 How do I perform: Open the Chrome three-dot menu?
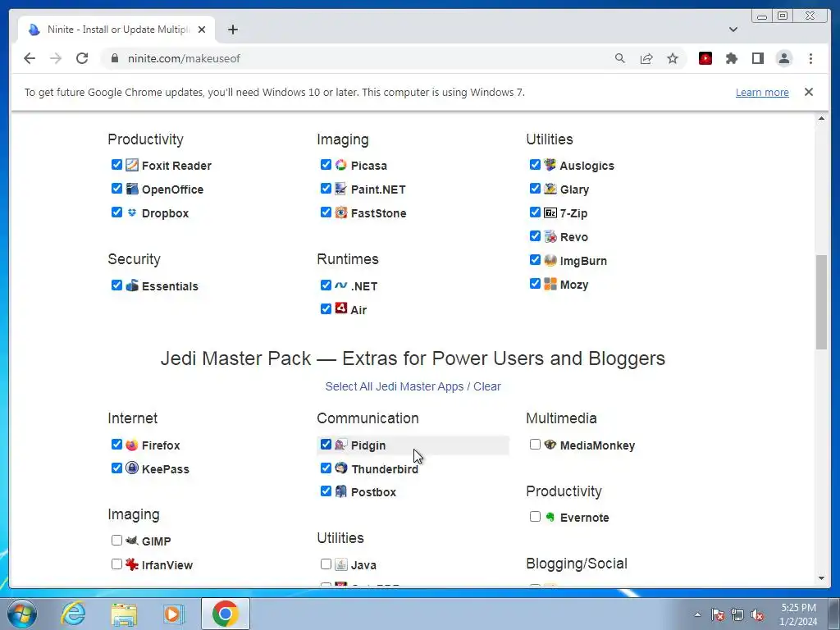tap(810, 58)
